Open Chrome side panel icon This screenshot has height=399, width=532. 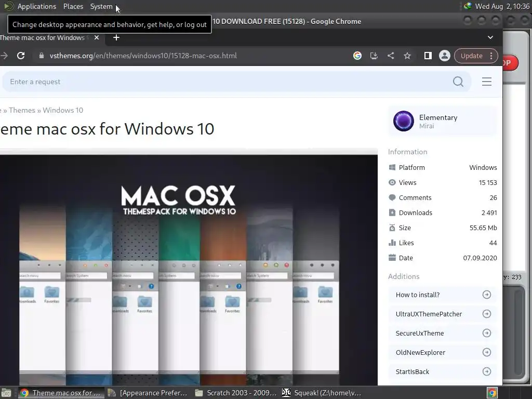(x=428, y=56)
